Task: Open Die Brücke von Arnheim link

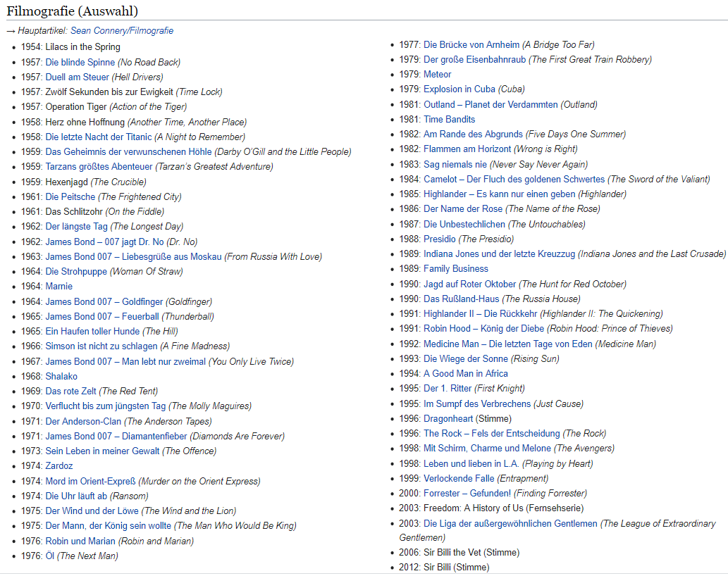Action: (x=471, y=44)
